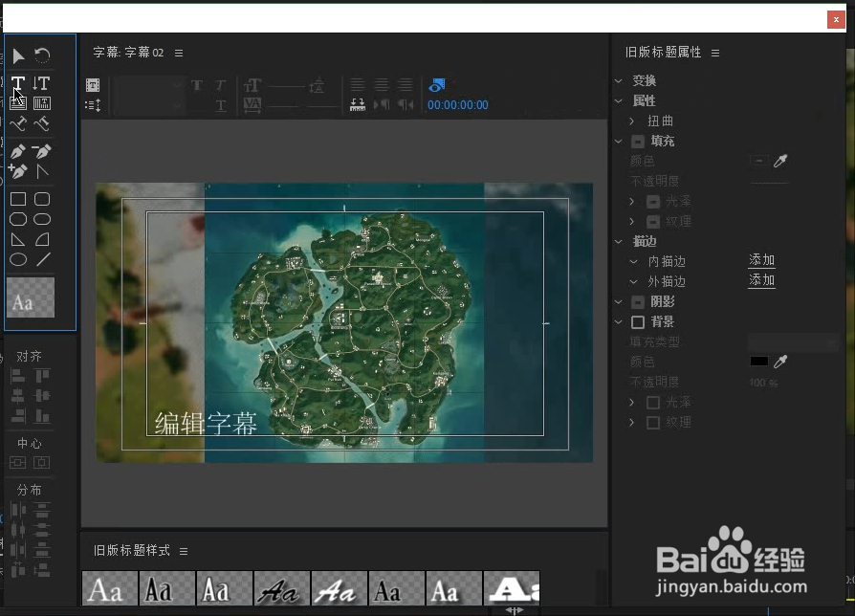The height and width of the screenshot is (616, 855).
Task: Click 添加 next to 外描边
Action: pos(762,281)
